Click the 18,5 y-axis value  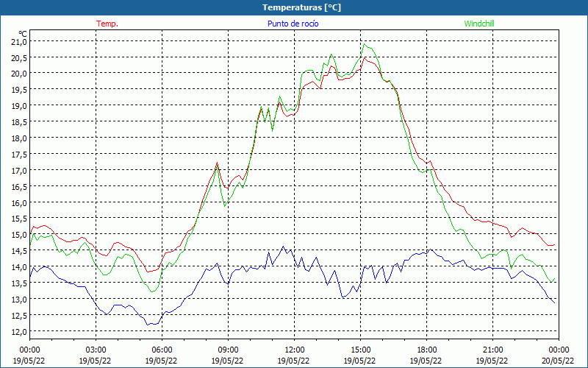point(19,122)
